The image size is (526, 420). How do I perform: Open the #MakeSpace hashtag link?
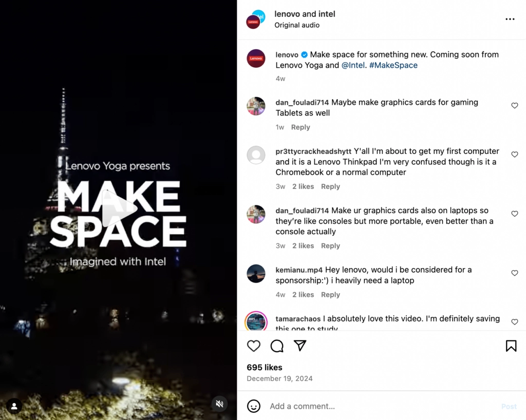tap(393, 65)
